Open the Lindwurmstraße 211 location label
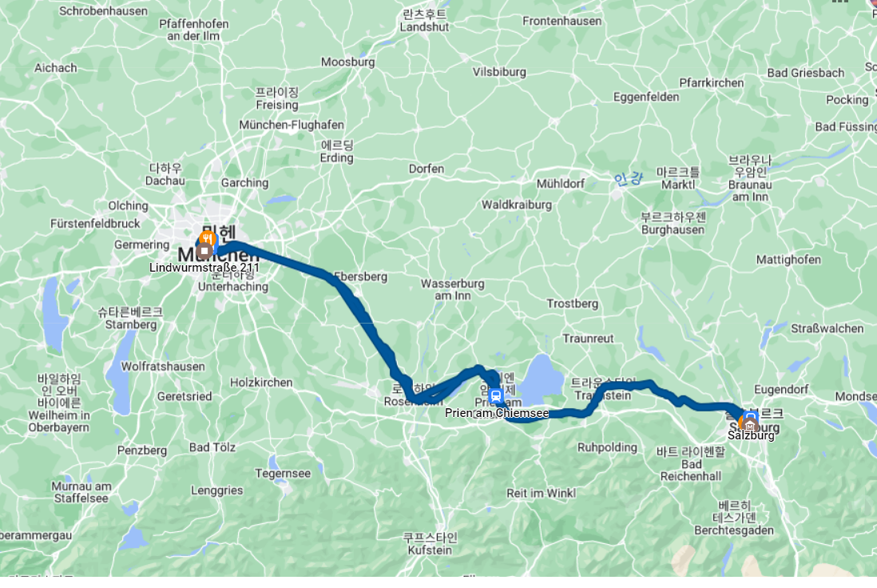The image size is (877, 588). (204, 268)
